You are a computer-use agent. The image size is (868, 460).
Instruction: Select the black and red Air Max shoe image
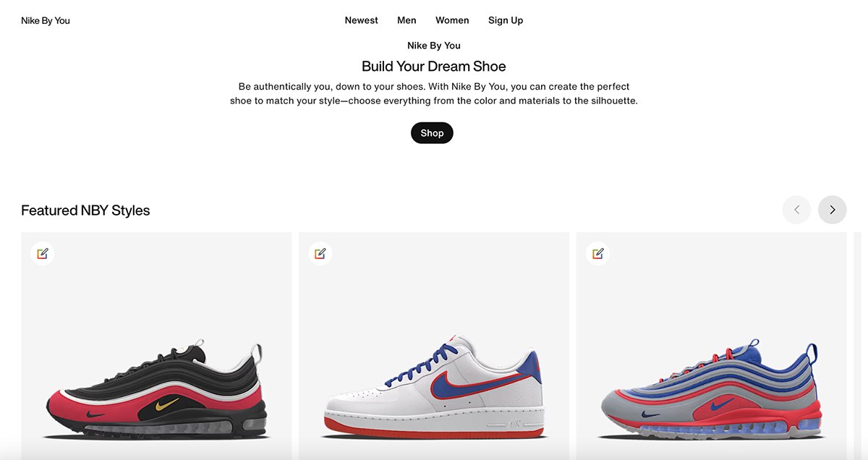[x=156, y=391]
